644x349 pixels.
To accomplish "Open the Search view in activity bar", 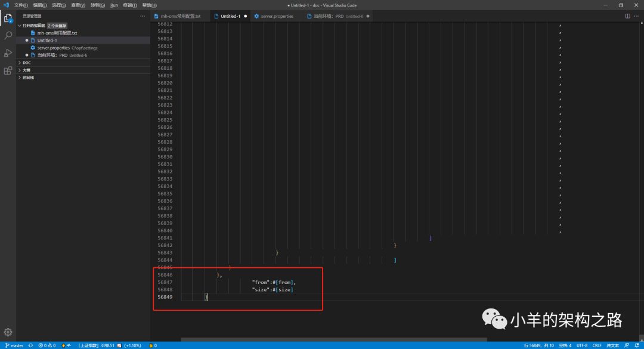I will click(x=8, y=36).
